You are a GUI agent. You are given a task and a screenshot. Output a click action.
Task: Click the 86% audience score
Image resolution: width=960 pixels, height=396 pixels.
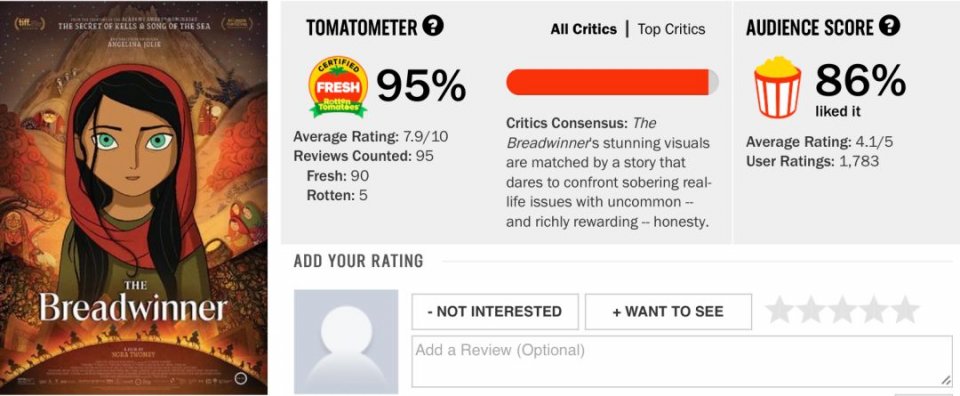(860, 80)
